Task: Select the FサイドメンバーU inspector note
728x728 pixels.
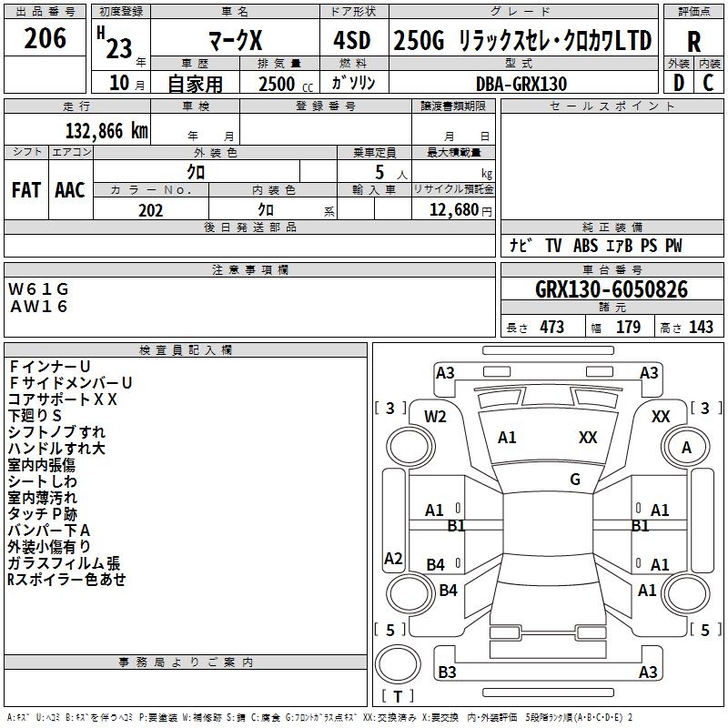Action: tap(70, 382)
